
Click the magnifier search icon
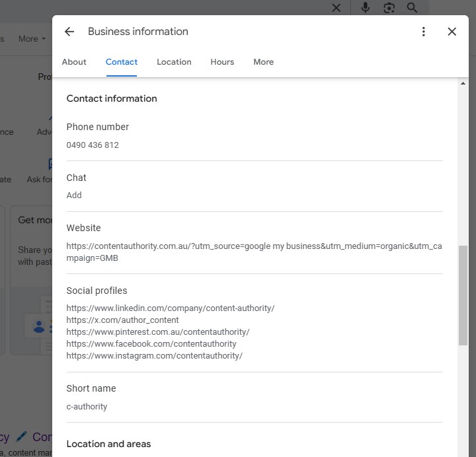[412, 7]
